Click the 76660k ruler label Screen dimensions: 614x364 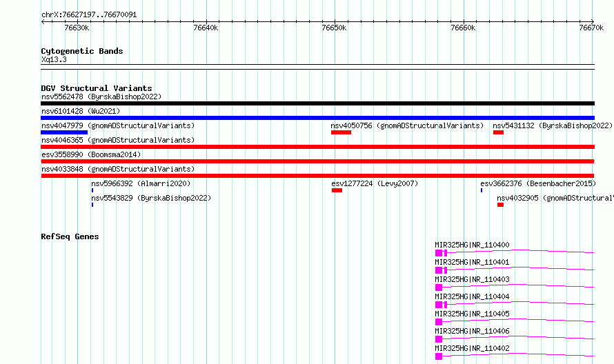463,28
